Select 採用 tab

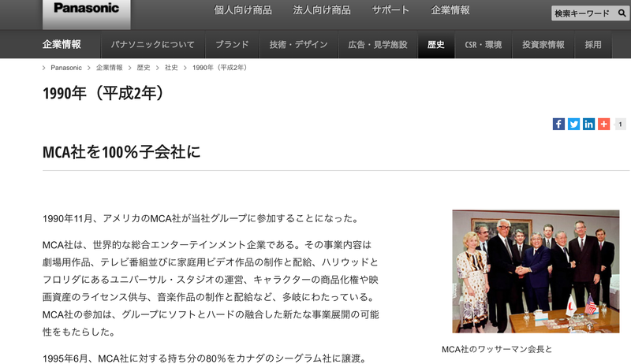tap(593, 45)
